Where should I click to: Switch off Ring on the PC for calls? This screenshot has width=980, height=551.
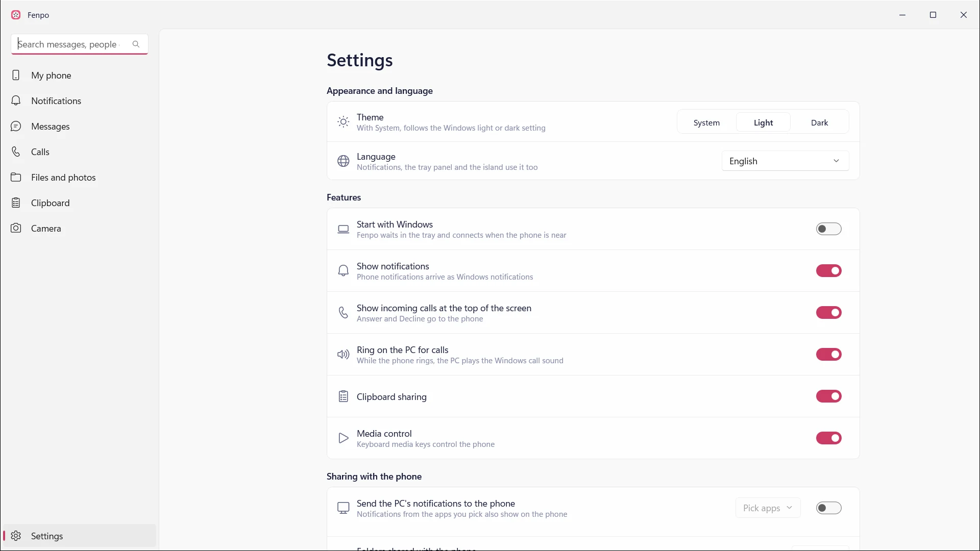[x=828, y=355]
